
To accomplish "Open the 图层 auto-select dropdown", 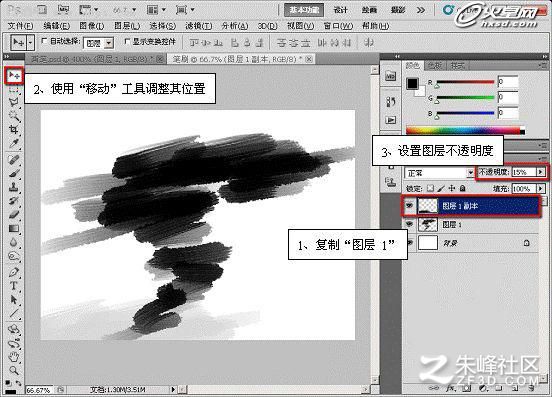I will click(109, 43).
